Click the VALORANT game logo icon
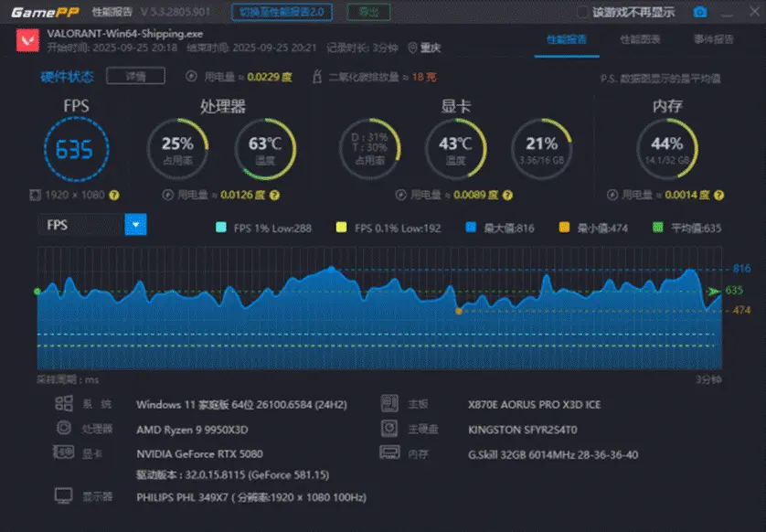Viewport: 766px width, 532px height. tap(27, 40)
